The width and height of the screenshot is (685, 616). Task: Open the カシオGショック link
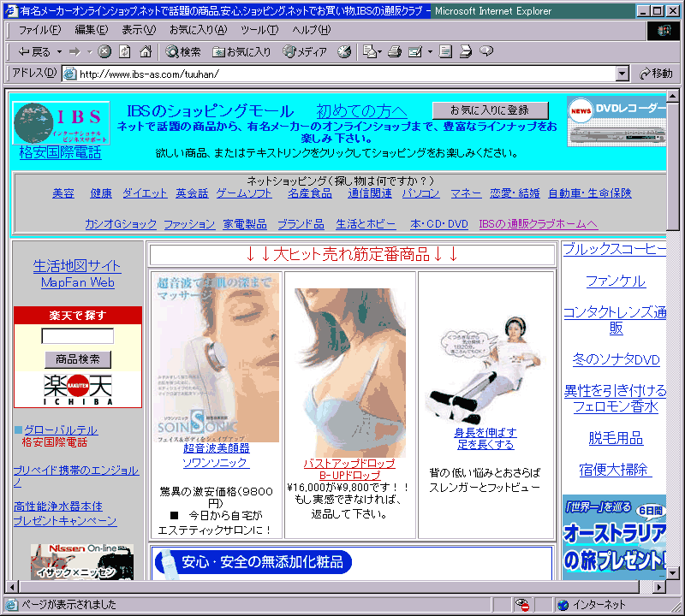click(x=121, y=224)
